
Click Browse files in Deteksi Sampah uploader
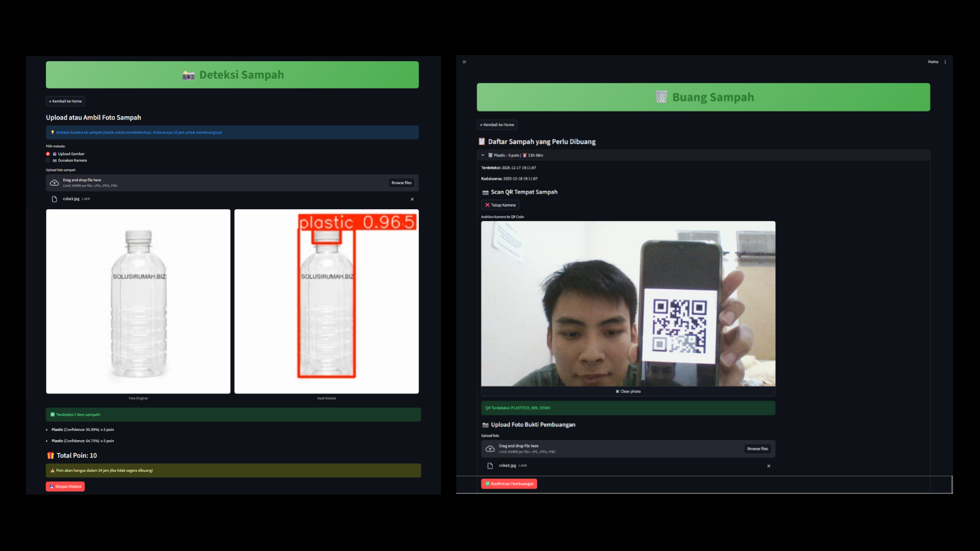pos(401,183)
